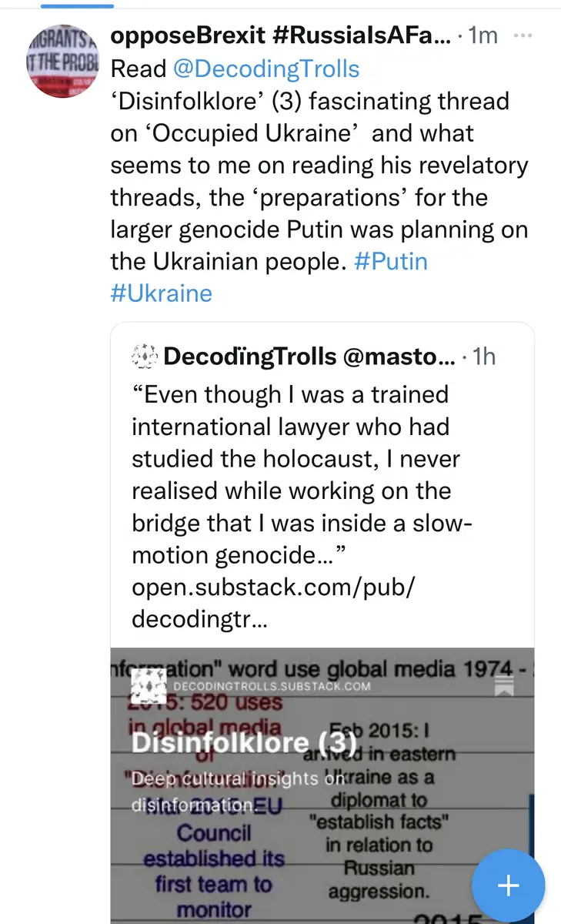Tap the Substack card site logo icon
Viewport: 561px width, 924px height.
pos(149,685)
